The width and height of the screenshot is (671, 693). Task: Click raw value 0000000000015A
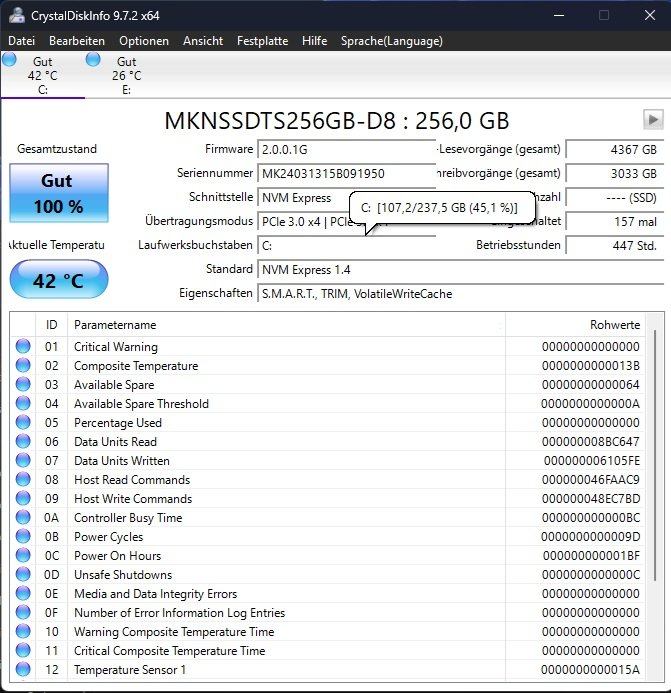click(x=591, y=670)
